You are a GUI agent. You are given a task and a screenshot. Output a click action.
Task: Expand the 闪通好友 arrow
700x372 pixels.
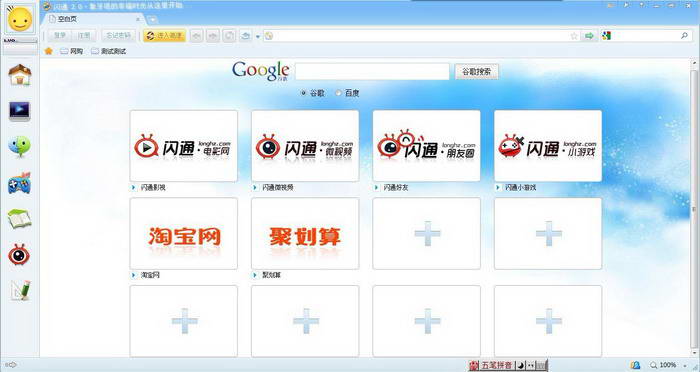(x=376, y=188)
